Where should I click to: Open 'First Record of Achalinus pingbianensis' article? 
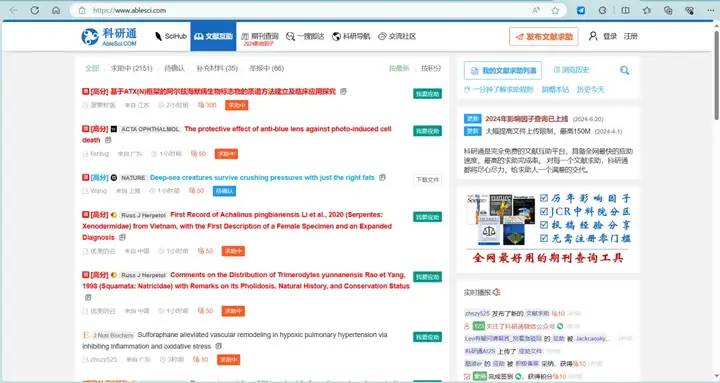point(237,226)
